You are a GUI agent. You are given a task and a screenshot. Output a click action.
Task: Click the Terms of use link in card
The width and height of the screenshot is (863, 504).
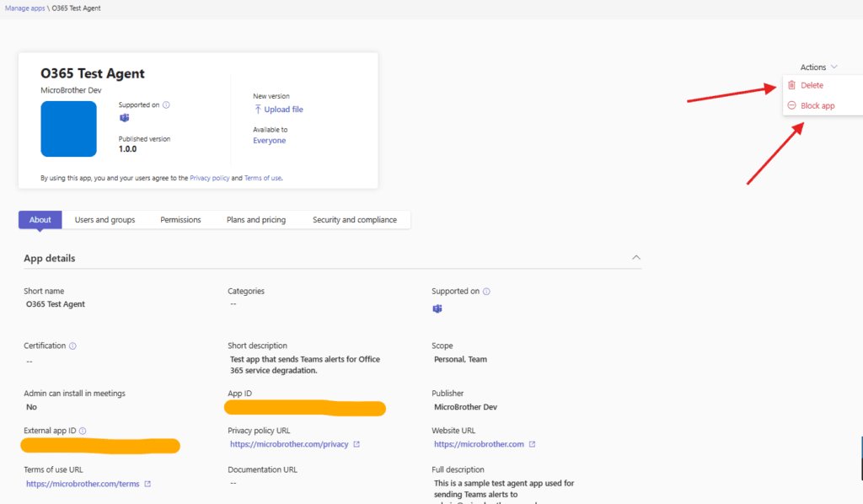tap(262, 179)
